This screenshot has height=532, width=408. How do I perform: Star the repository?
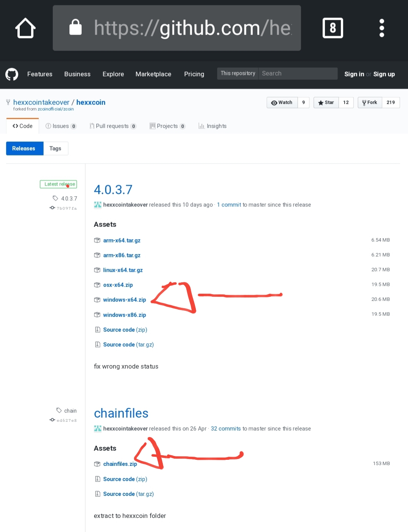coord(326,103)
